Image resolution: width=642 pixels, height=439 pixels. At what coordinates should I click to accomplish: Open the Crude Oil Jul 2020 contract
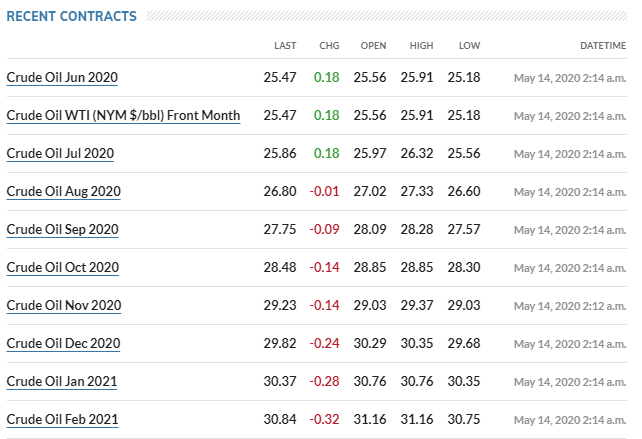(x=60, y=154)
